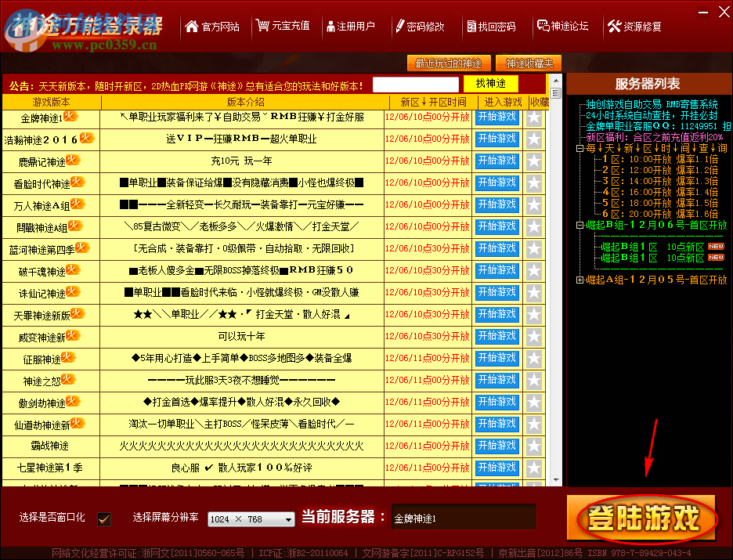
Task: Favorite 金牌神途1 with its star icon
Action: tap(534, 117)
